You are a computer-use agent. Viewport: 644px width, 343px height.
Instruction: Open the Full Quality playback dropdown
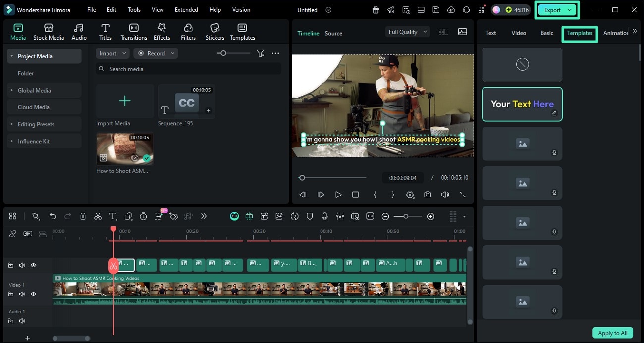[x=407, y=31]
